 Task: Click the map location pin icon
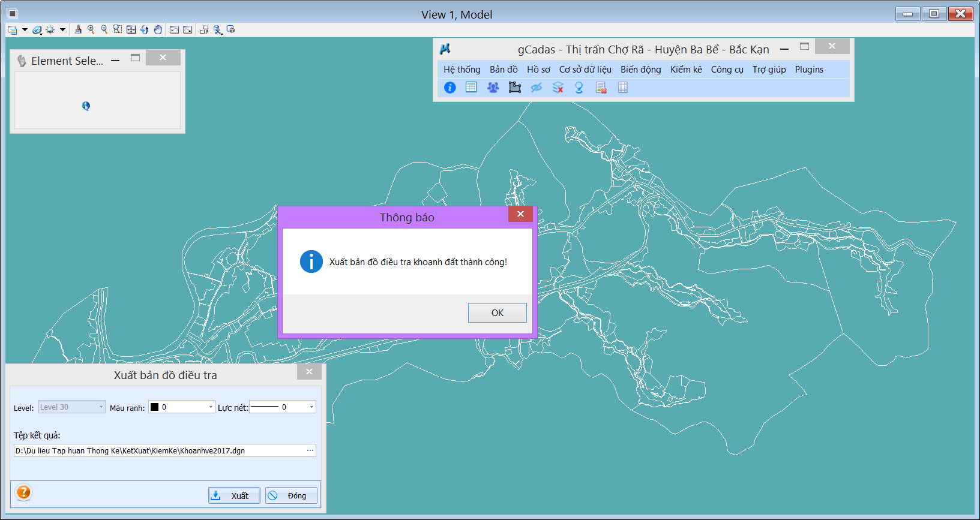click(x=579, y=88)
